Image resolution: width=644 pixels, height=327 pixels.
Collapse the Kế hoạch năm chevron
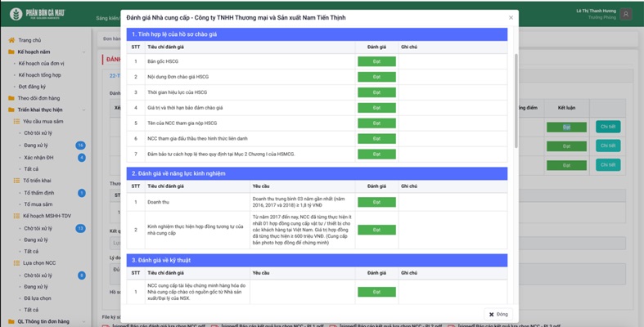pos(83,52)
